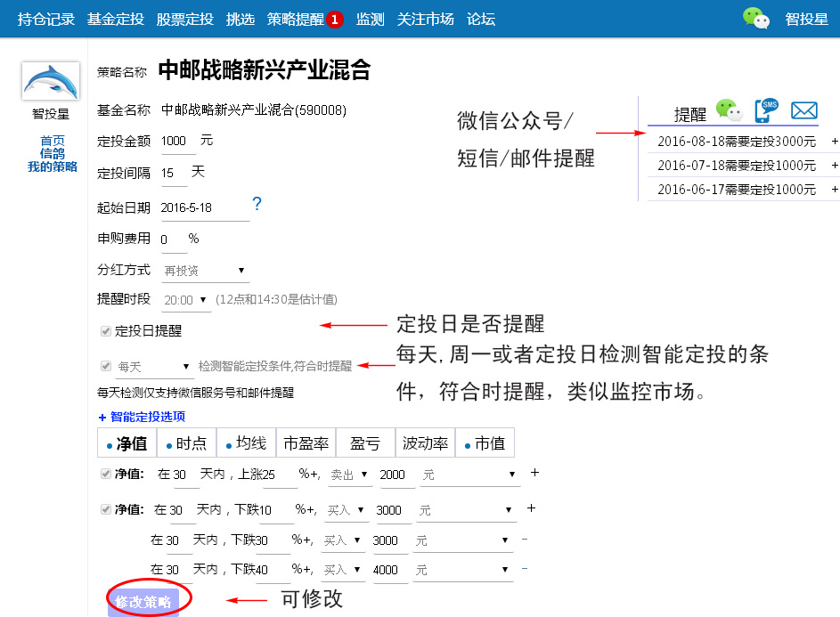Screen dimensions: 840x617
Task: Toggle the 每天 detection checkbox
Action: [x=105, y=366]
